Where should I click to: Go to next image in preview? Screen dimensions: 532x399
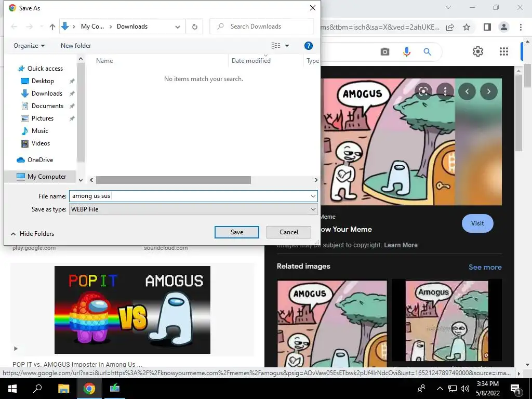(488, 91)
